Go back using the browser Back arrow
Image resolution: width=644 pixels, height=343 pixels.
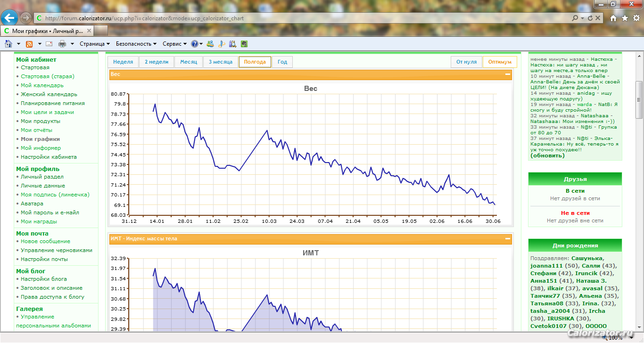pos(9,18)
